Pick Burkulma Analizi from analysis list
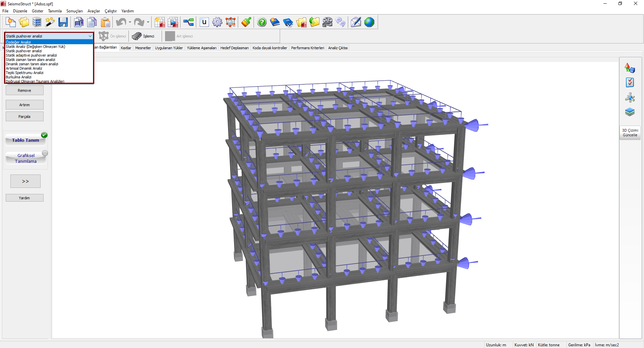The width and height of the screenshot is (644, 348). coord(18,77)
